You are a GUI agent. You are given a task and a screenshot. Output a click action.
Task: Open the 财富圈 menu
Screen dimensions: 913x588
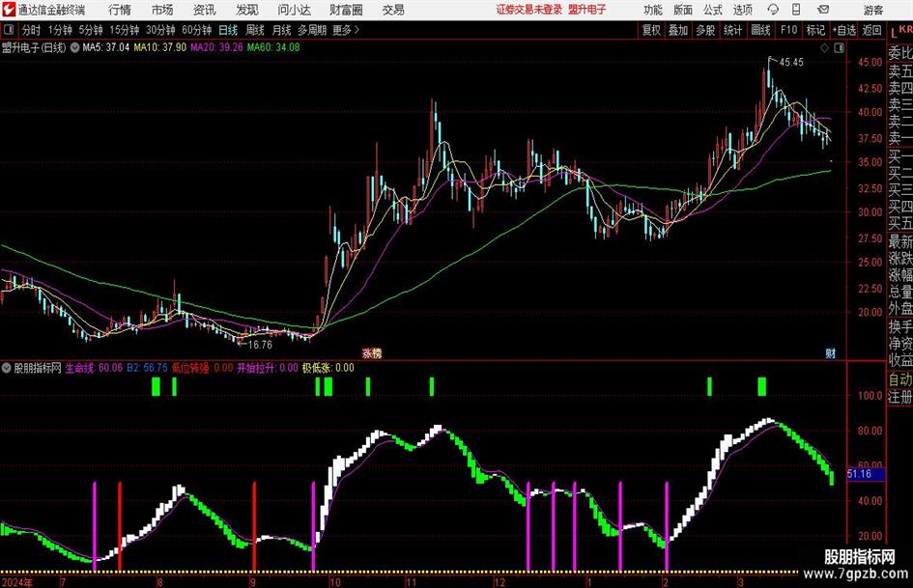pos(346,10)
